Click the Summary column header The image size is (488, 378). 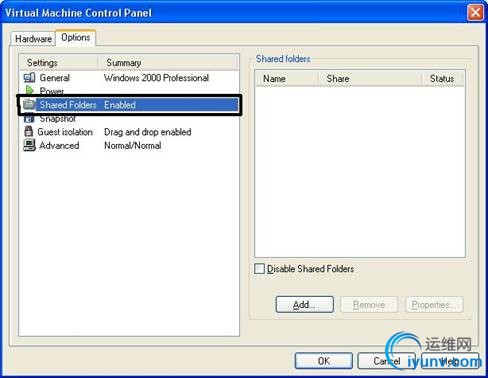(x=168, y=63)
